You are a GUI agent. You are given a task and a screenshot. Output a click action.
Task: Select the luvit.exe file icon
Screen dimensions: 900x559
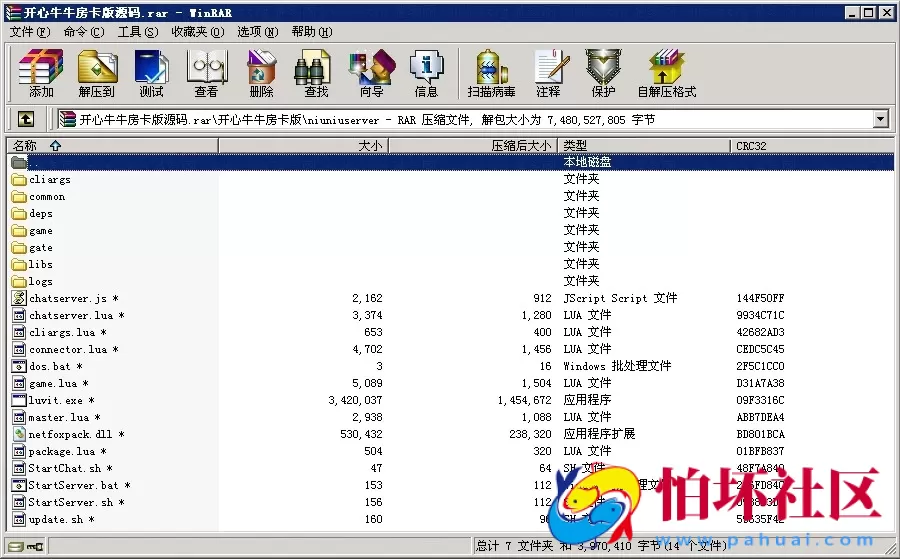19,400
